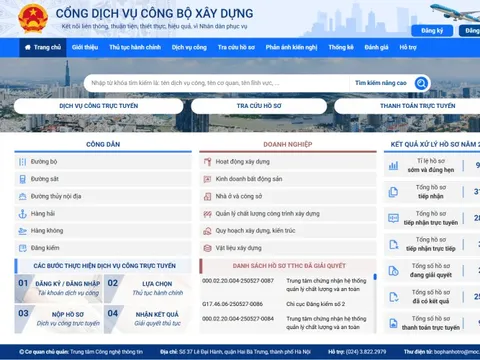Select the DOANH NGHIỆP tab heading
The image size is (480, 360).
[x=288, y=144]
